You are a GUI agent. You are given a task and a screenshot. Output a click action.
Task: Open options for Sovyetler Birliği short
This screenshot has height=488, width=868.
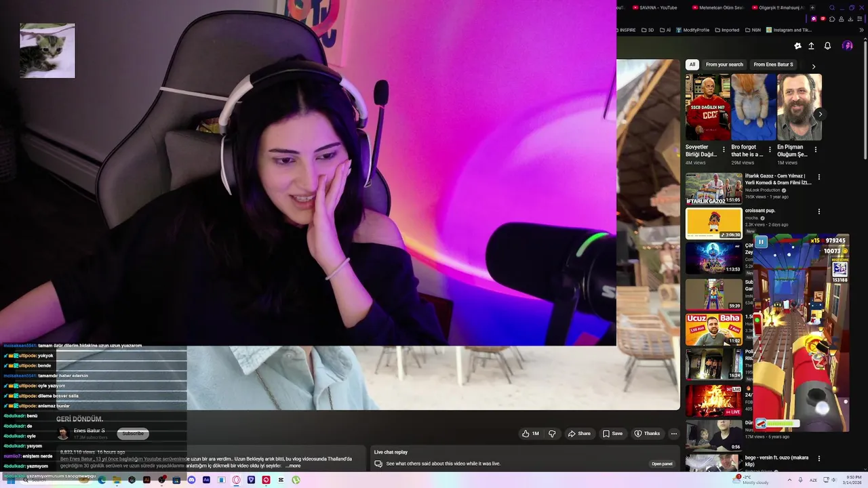(x=724, y=150)
